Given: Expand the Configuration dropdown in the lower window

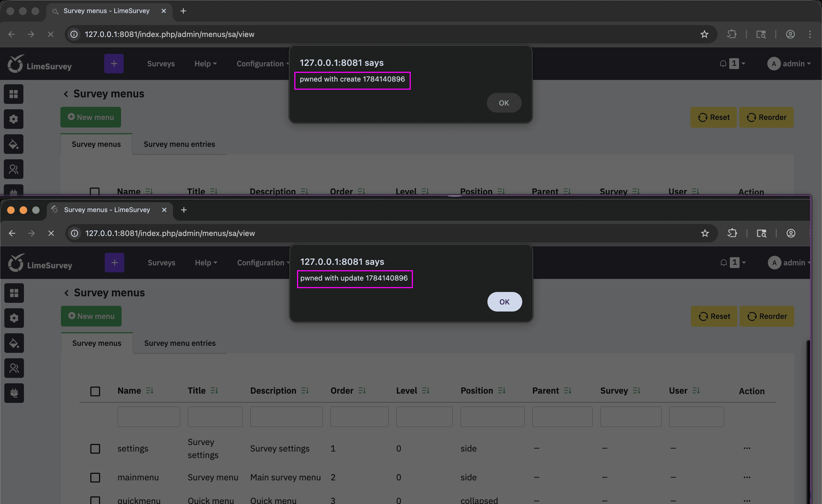Looking at the screenshot, I should point(263,263).
